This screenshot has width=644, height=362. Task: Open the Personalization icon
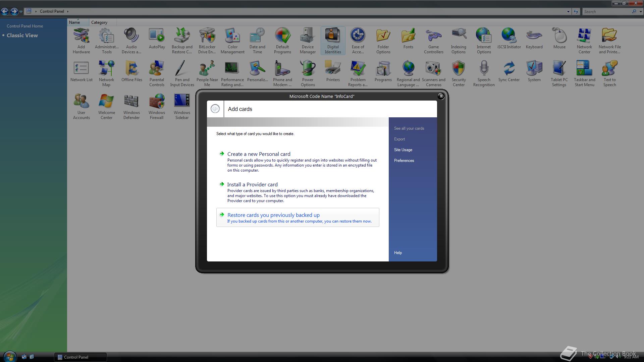pos(257,71)
